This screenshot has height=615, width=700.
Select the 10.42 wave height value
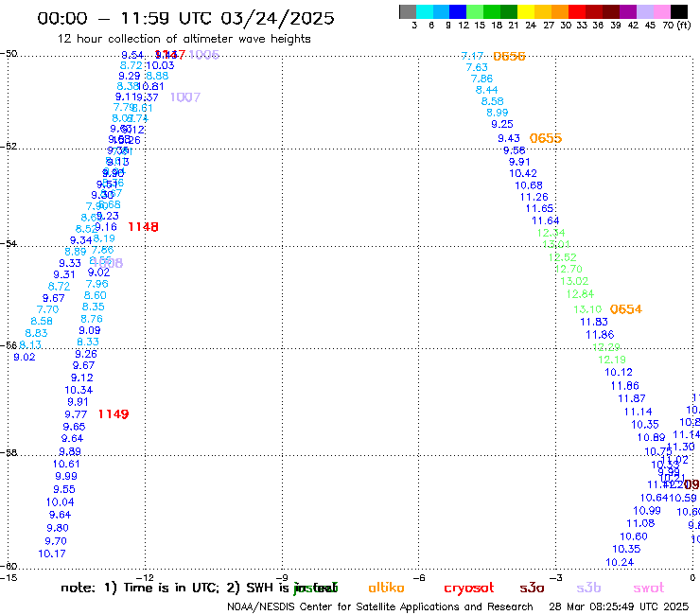523,173
